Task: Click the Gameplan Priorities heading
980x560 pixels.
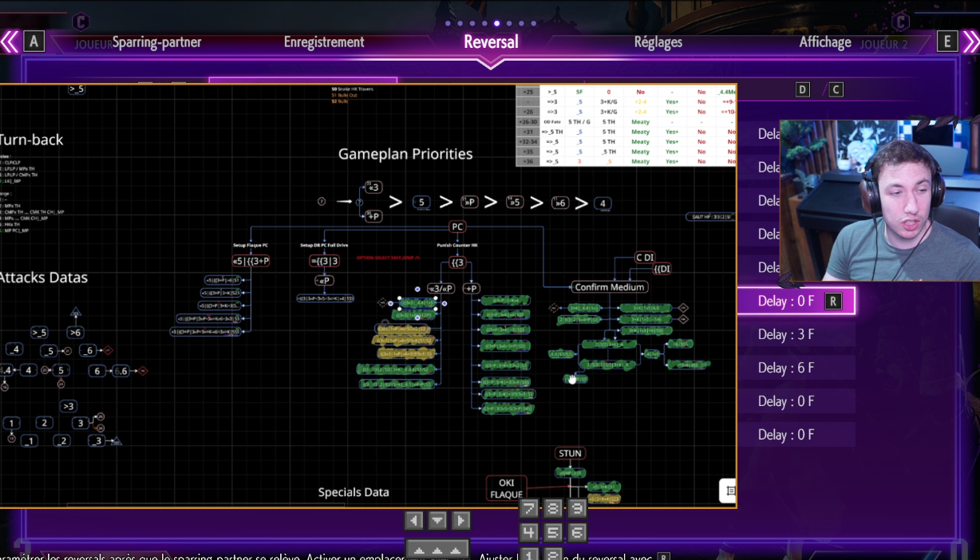Action: [x=405, y=154]
